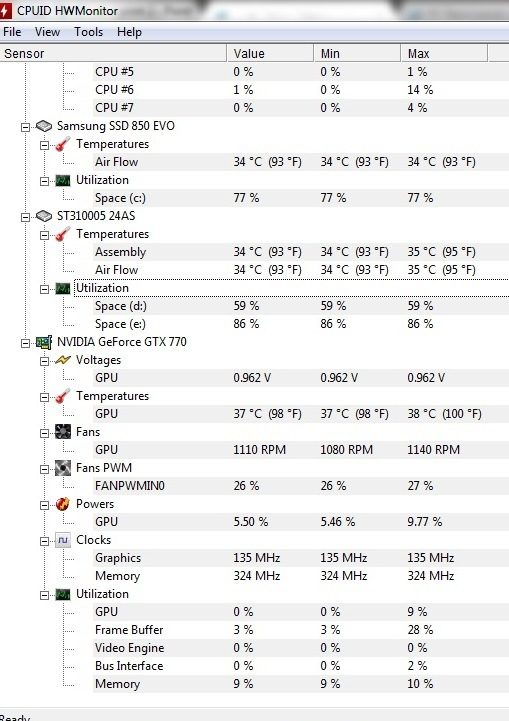509x721 pixels.
Task: Click the GPU Voltages lightning icon
Action: pos(63,360)
